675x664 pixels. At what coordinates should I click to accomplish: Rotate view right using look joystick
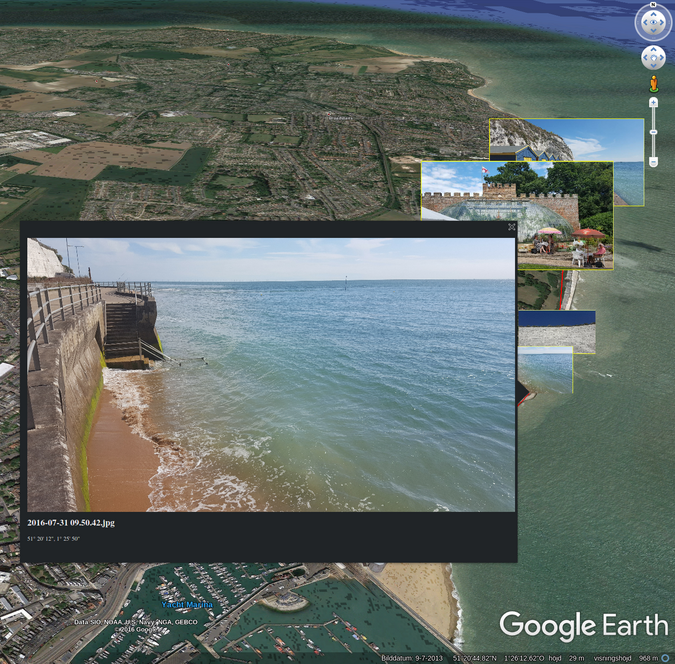click(x=662, y=22)
